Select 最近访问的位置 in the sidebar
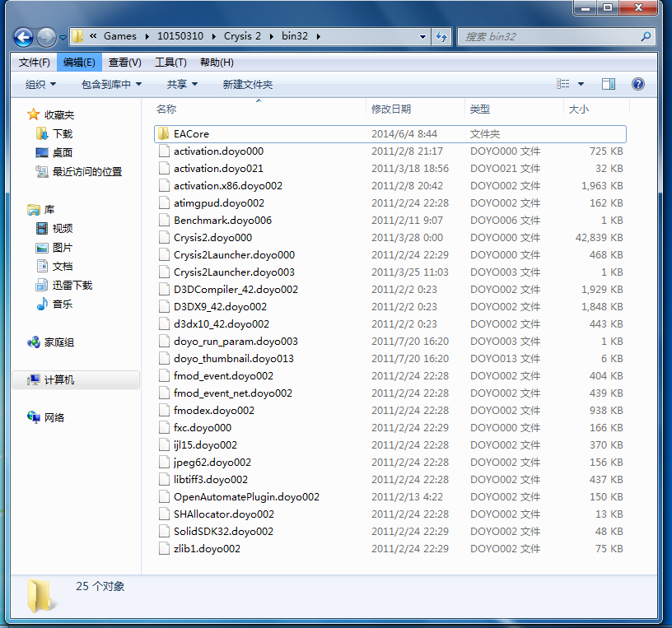672x628 pixels. [x=87, y=172]
